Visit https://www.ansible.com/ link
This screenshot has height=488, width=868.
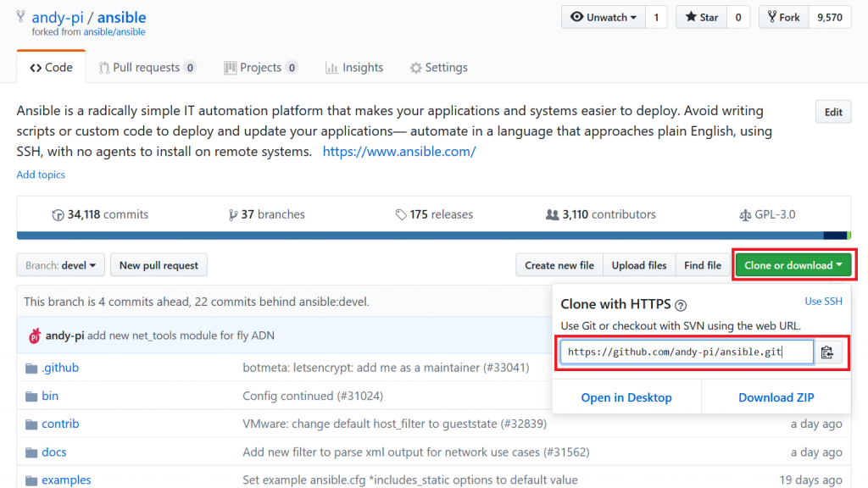coord(399,152)
